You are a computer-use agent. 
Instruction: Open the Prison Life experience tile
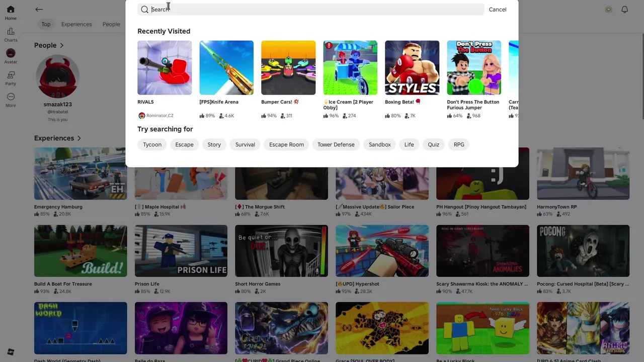pyautogui.click(x=181, y=251)
